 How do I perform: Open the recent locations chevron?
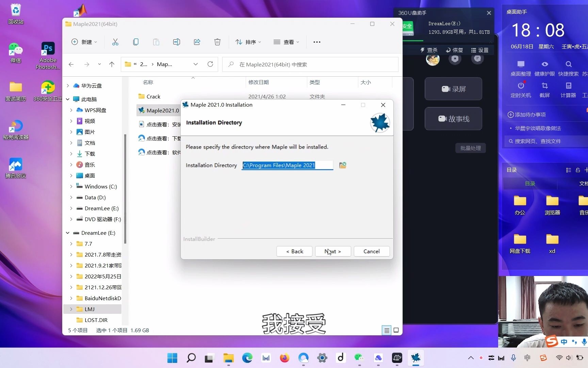click(99, 64)
